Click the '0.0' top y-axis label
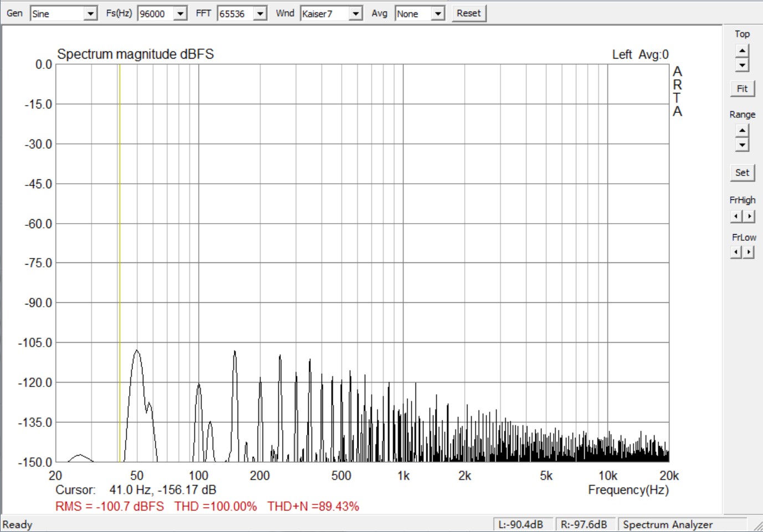 44,65
